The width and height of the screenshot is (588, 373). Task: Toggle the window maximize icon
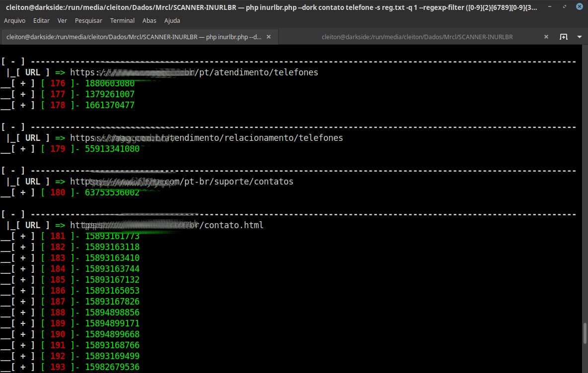(564, 6)
